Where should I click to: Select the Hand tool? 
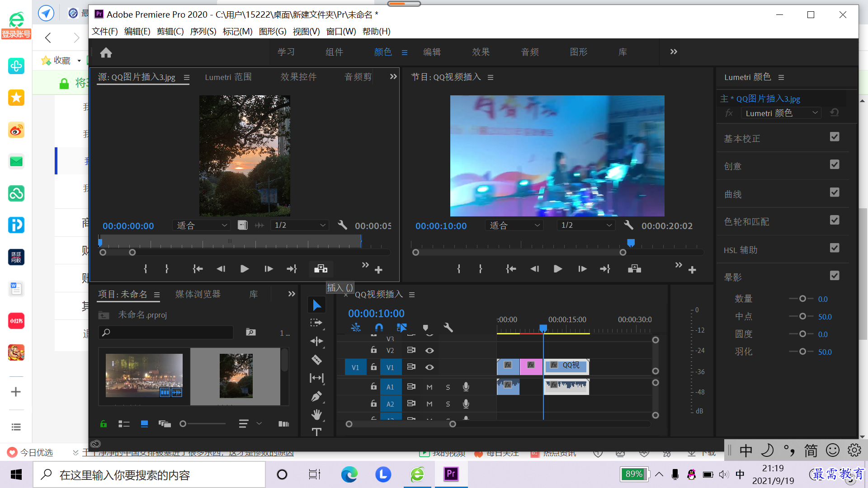316,414
